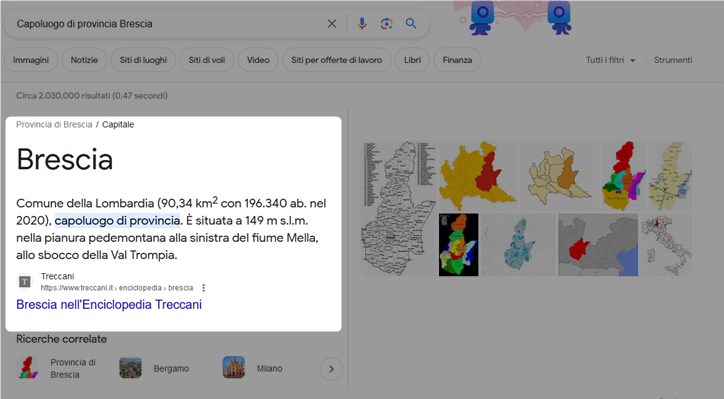Click the Milano cathedral thumbnail image

pos(234,368)
